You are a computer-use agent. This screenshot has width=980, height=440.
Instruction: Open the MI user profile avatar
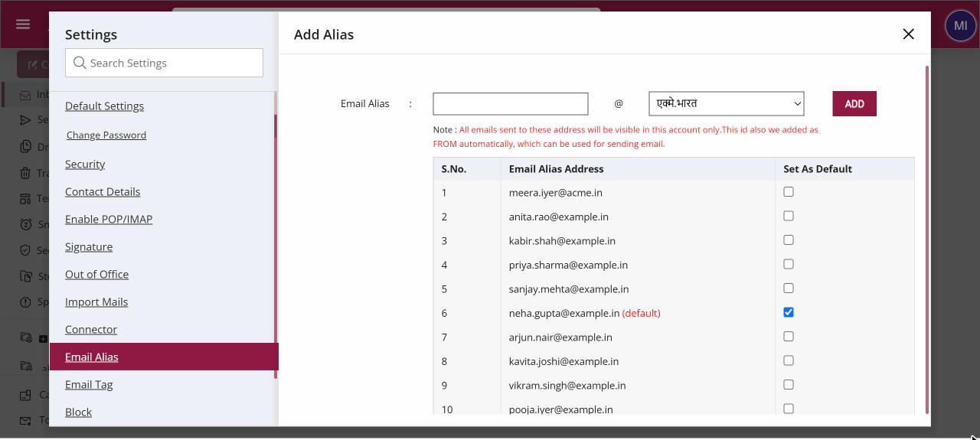click(x=960, y=26)
